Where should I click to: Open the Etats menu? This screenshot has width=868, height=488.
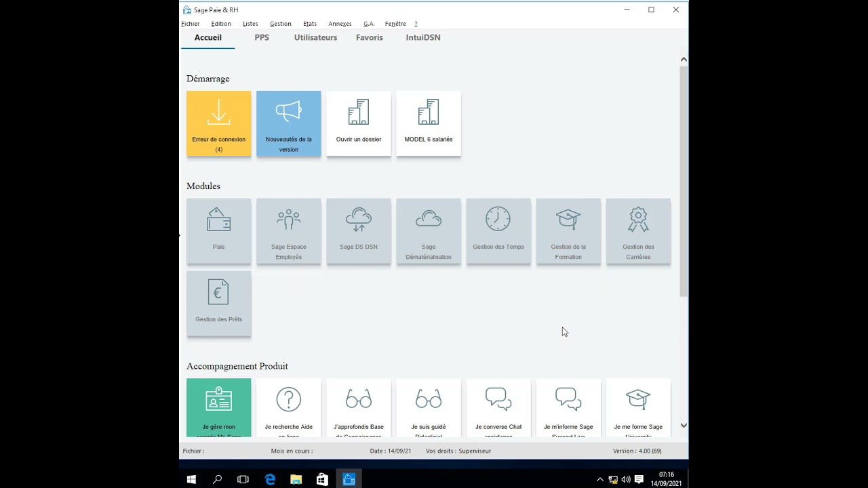click(x=310, y=24)
